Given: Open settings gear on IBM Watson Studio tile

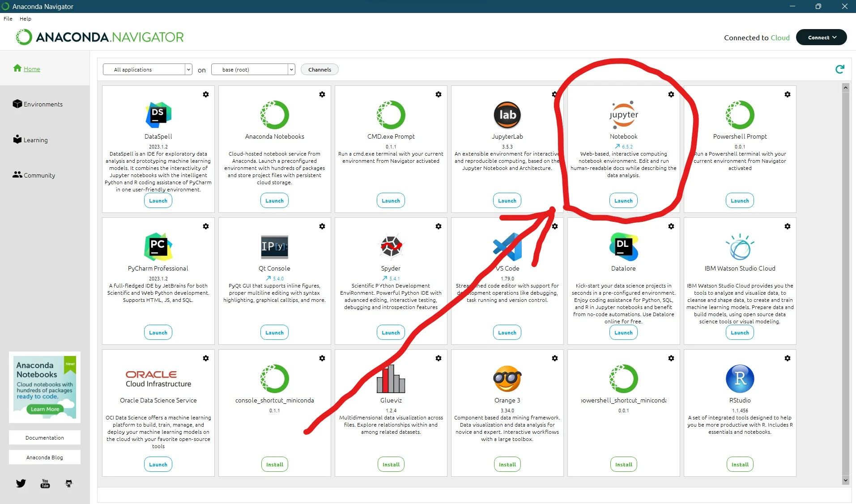Looking at the screenshot, I should click(x=788, y=226).
